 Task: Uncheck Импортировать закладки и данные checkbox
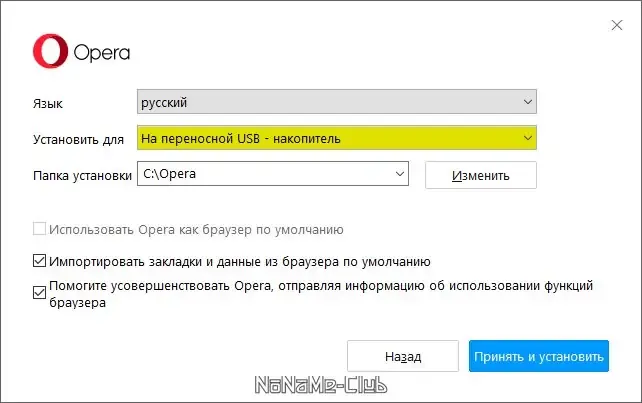pos(39,260)
